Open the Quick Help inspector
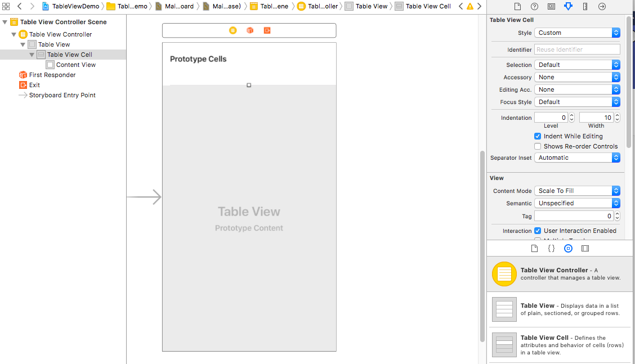 [534, 6]
